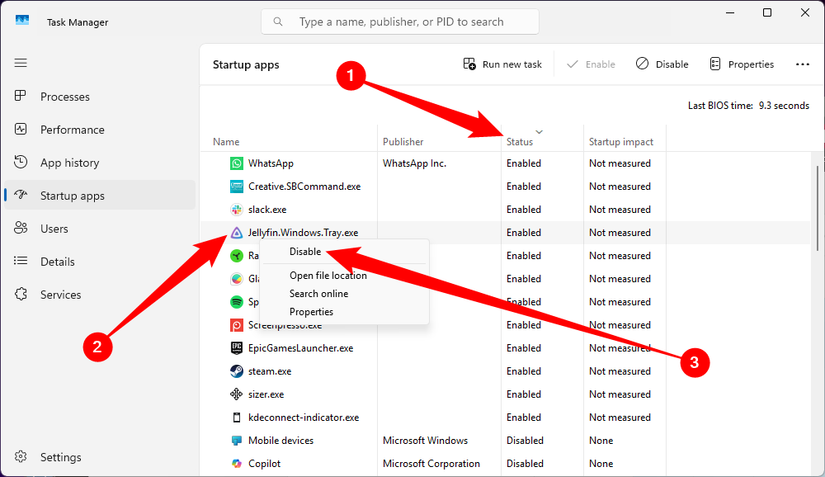Click Search online in context menu
This screenshot has width=825, height=477.
tap(319, 294)
